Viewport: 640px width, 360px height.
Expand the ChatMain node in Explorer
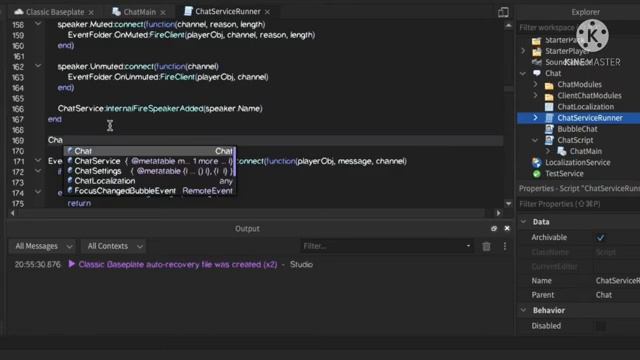pyautogui.click(x=548, y=151)
